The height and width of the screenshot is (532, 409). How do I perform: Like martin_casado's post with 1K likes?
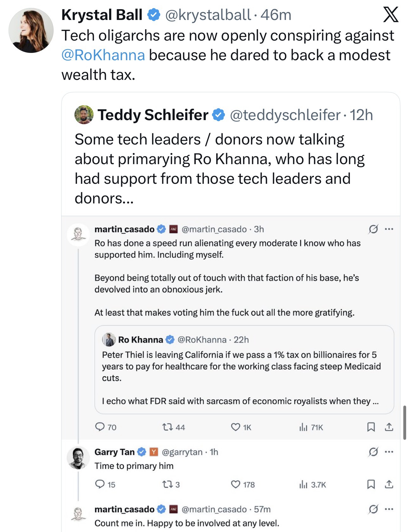tap(236, 427)
